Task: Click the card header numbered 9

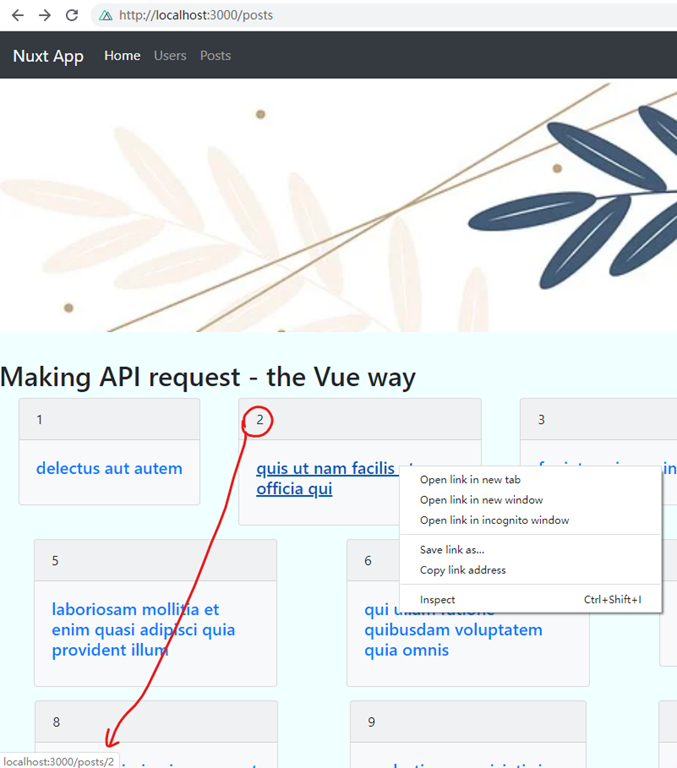Action: point(468,721)
